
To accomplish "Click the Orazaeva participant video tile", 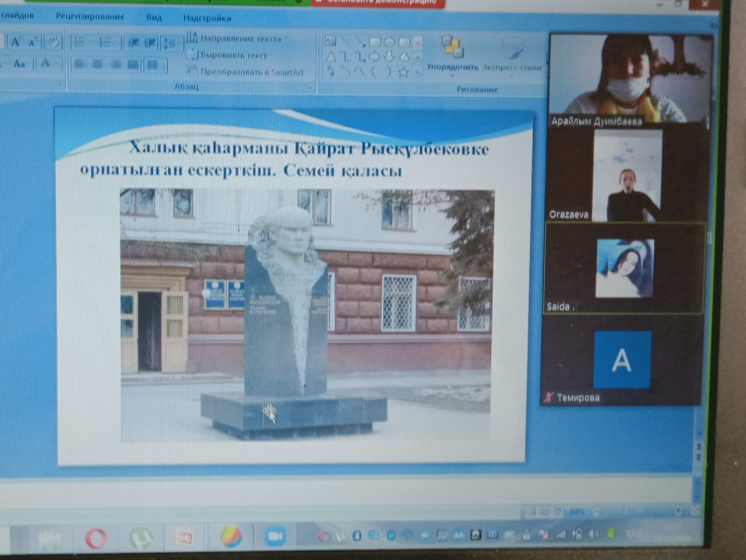I will (x=627, y=175).
